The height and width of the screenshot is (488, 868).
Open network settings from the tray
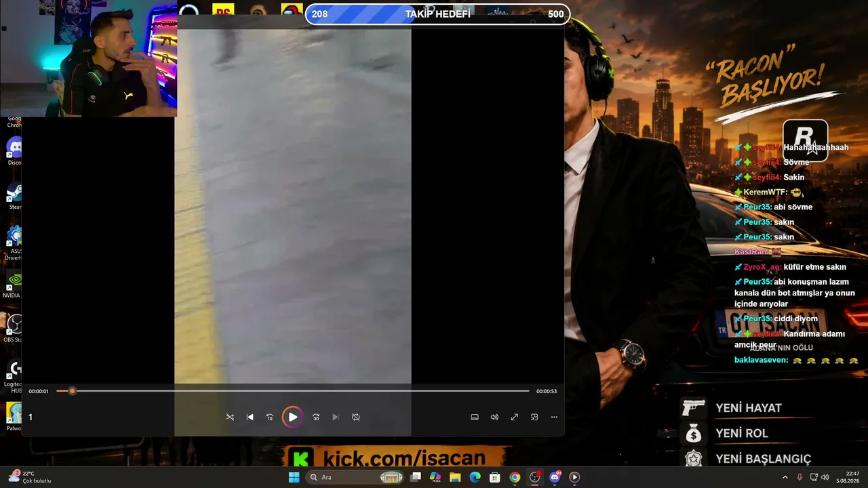(814, 477)
